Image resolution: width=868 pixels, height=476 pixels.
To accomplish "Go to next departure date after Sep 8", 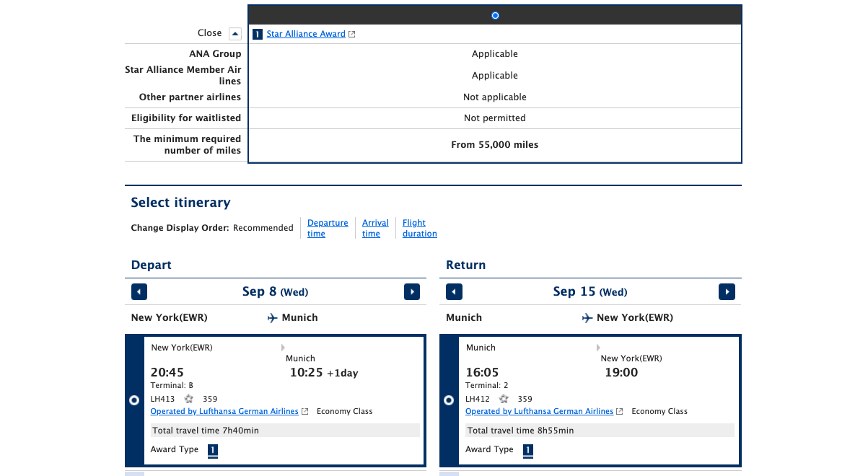I will 412,292.
